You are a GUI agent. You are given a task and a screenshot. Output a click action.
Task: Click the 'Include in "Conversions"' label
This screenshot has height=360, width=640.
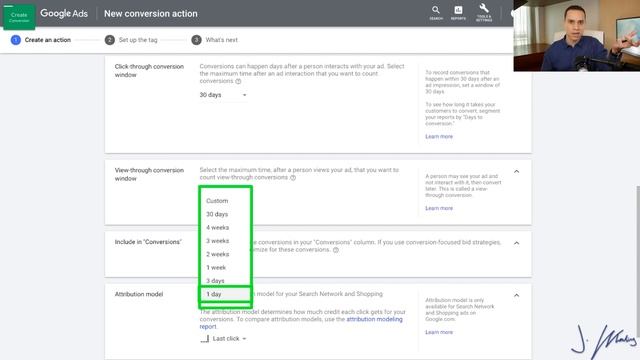(x=148, y=242)
